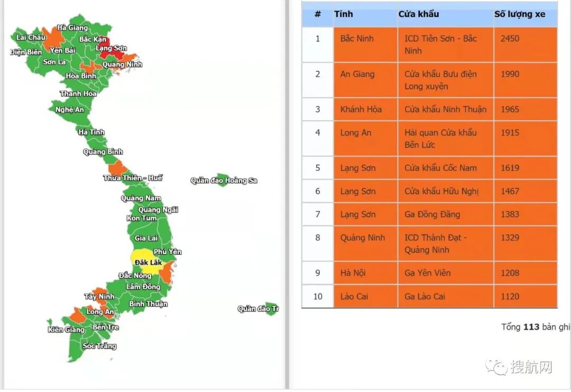Click the WeChat logo in the watermark
571x392 pixels.
[x=496, y=367]
